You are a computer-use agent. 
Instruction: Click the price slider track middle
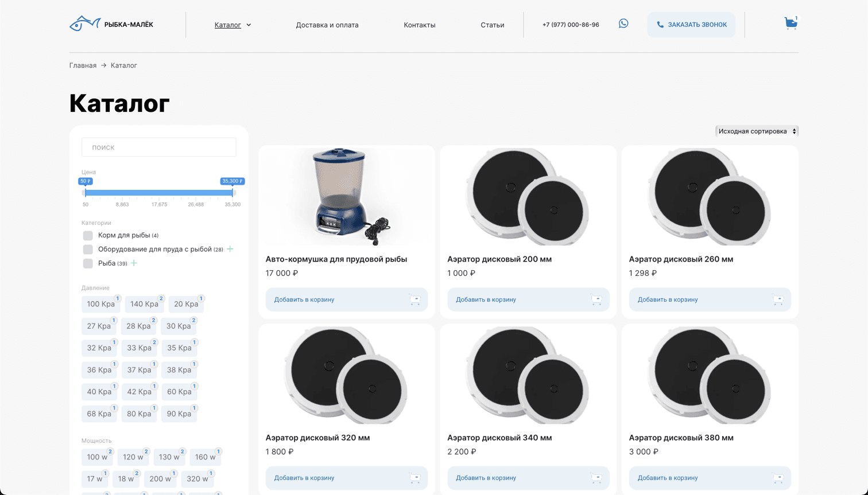coord(159,193)
